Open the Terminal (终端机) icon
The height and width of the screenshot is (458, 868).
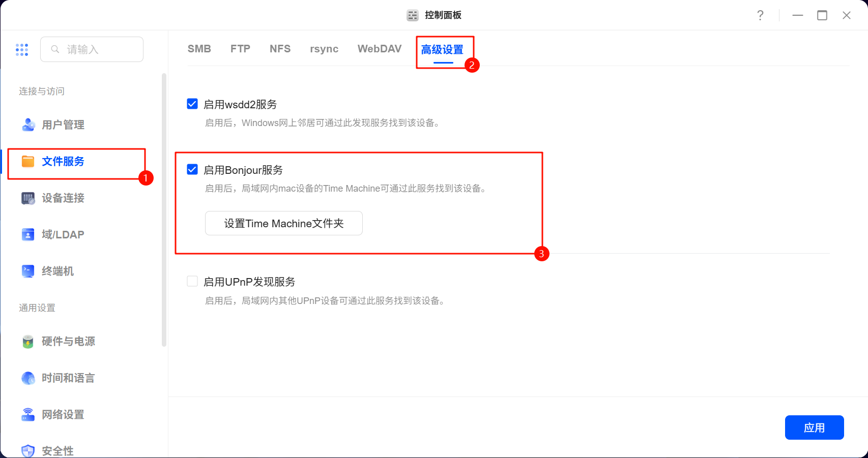[28, 271]
